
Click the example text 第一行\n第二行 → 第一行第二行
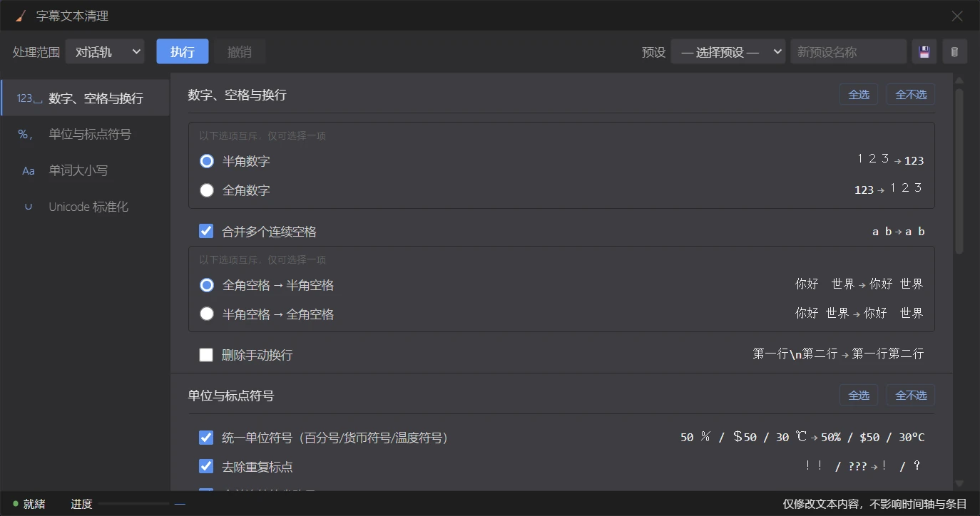pos(838,354)
